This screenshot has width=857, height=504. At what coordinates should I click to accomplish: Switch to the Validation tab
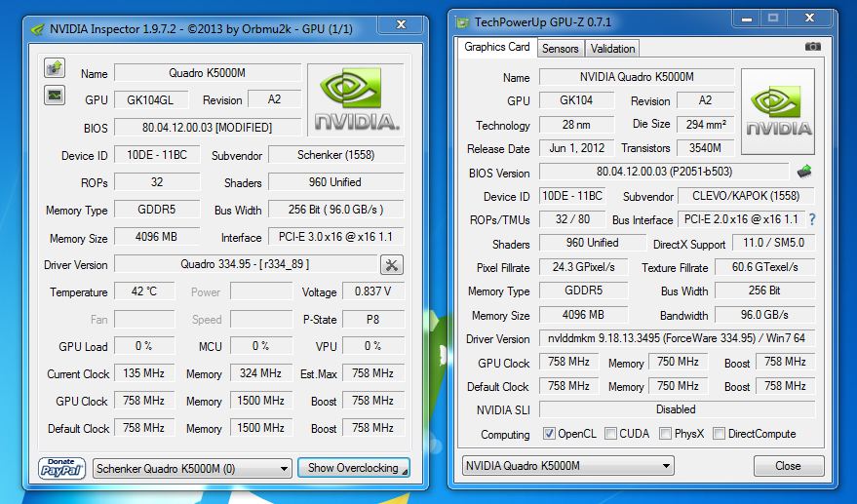pyautogui.click(x=612, y=49)
